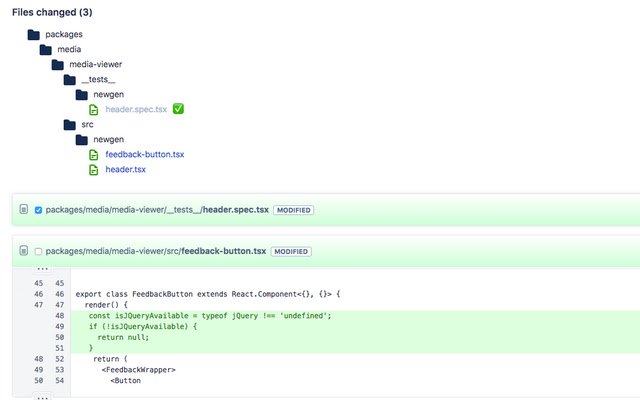640x400 pixels.
Task: Open header.tsx link in file tree
Action: [x=125, y=169]
